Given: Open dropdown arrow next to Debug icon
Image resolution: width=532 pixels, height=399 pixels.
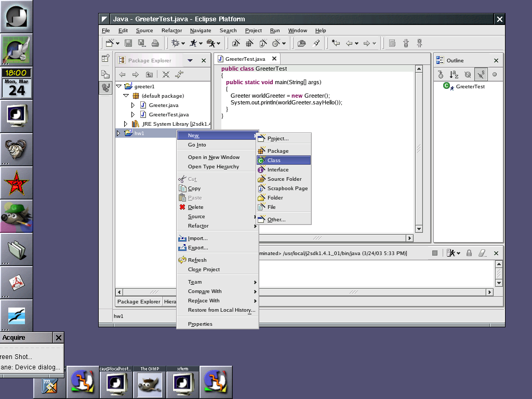Looking at the screenshot, I should (183, 44).
